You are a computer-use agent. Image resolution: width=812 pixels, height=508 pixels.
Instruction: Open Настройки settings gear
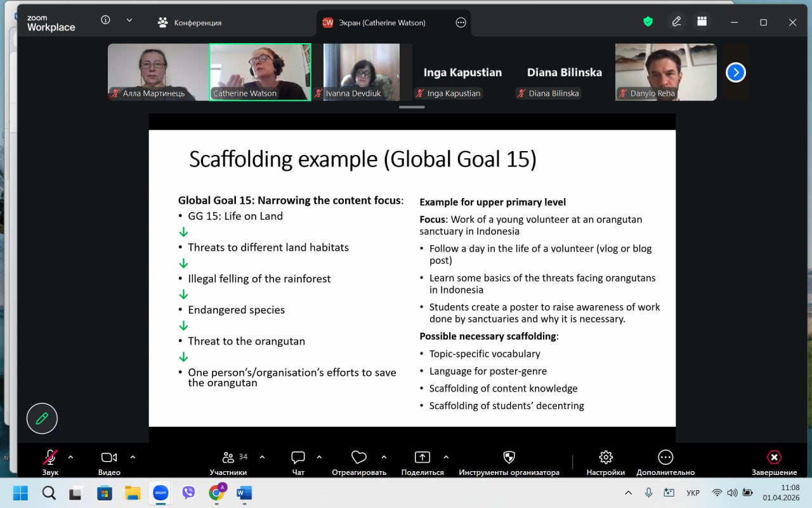pyautogui.click(x=605, y=462)
